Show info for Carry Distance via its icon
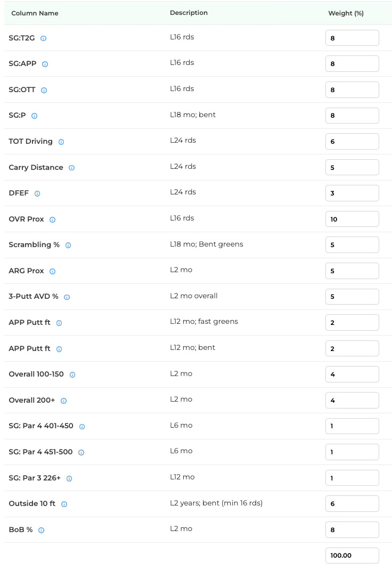Viewport: 392px width, 579px height. click(71, 168)
